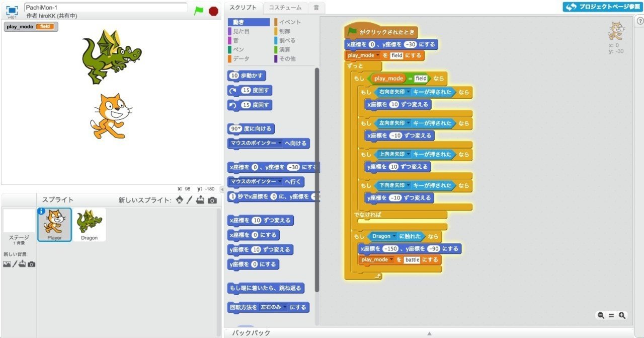
Task: Zoom in the scripts area with the plus magnifier
Action: [x=622, y=315]
